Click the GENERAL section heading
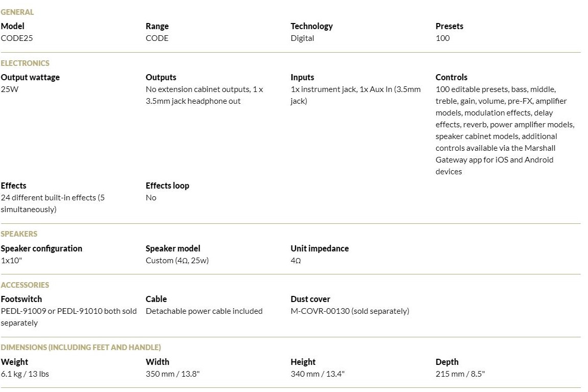 (17, 12)
